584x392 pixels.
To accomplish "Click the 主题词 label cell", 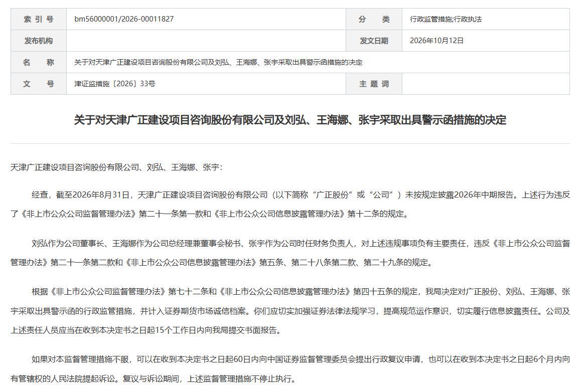I will click(x=374, y=84).
